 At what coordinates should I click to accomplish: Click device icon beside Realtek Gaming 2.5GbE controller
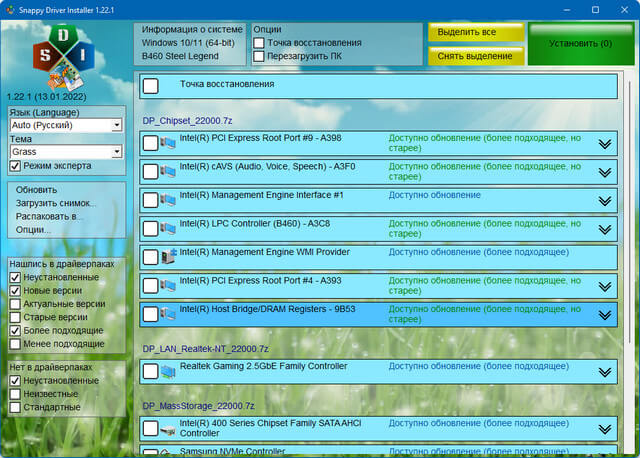167,372
